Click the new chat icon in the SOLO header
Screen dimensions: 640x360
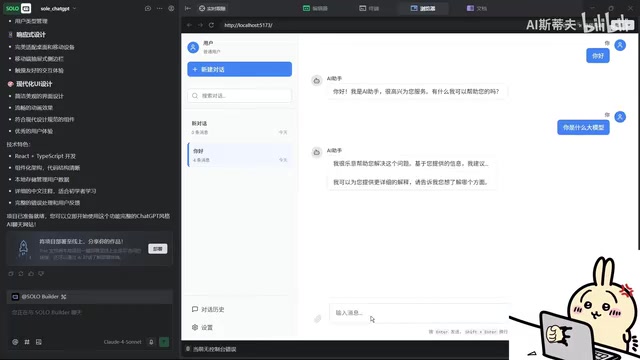tap(148, 8)
